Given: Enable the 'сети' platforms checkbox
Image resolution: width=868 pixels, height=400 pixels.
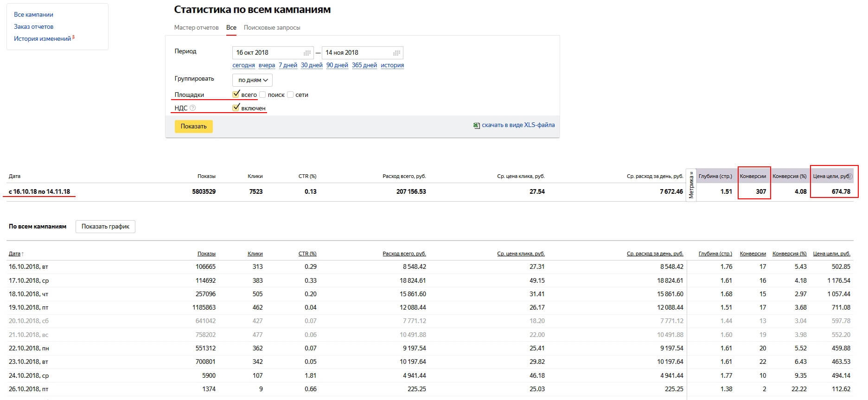Looking at the screenshot, I should pos(290,95).
